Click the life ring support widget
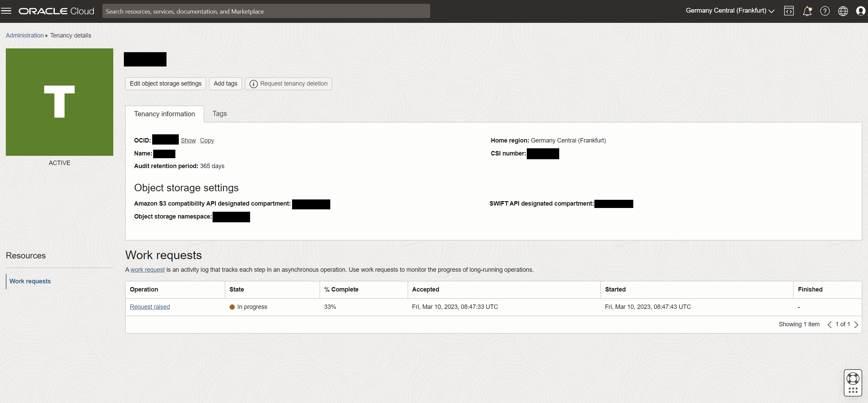The width and height of the screenshot is (868, 403). tap(853, 379)
